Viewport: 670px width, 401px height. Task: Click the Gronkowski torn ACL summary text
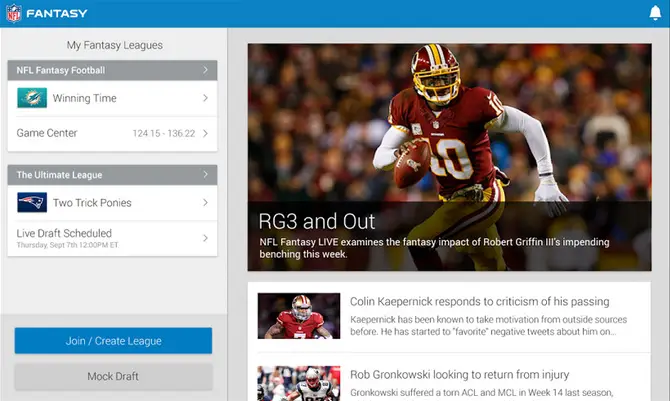pos(482,392)
